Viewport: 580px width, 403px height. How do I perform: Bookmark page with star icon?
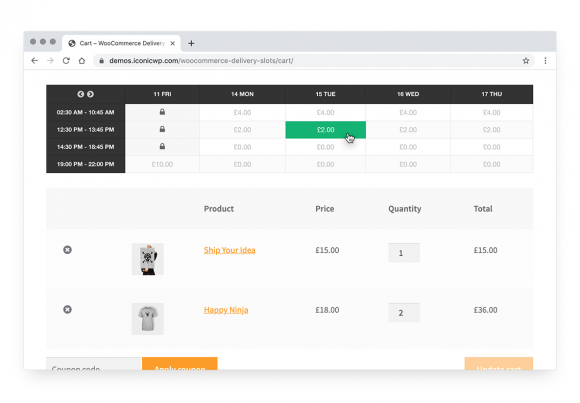526,61
